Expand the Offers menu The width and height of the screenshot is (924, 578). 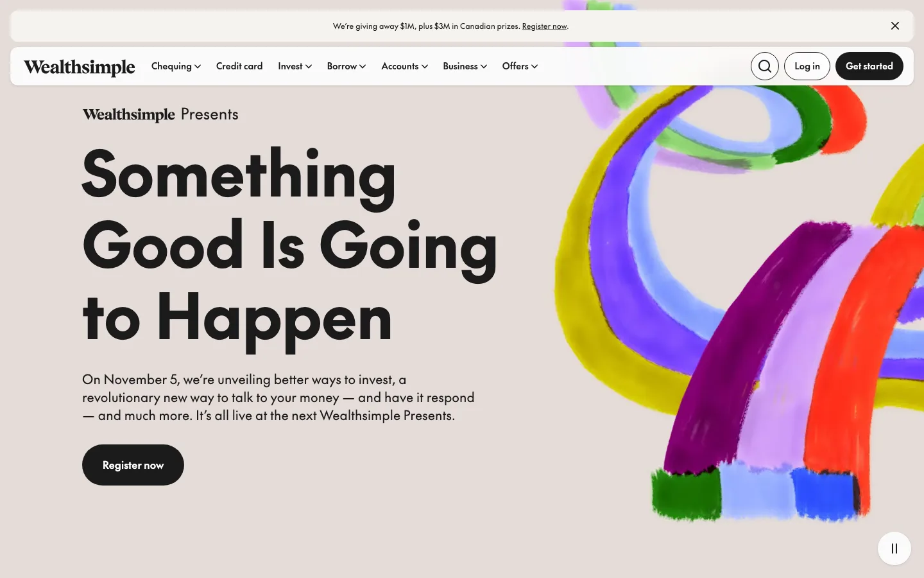coord(520,66)
